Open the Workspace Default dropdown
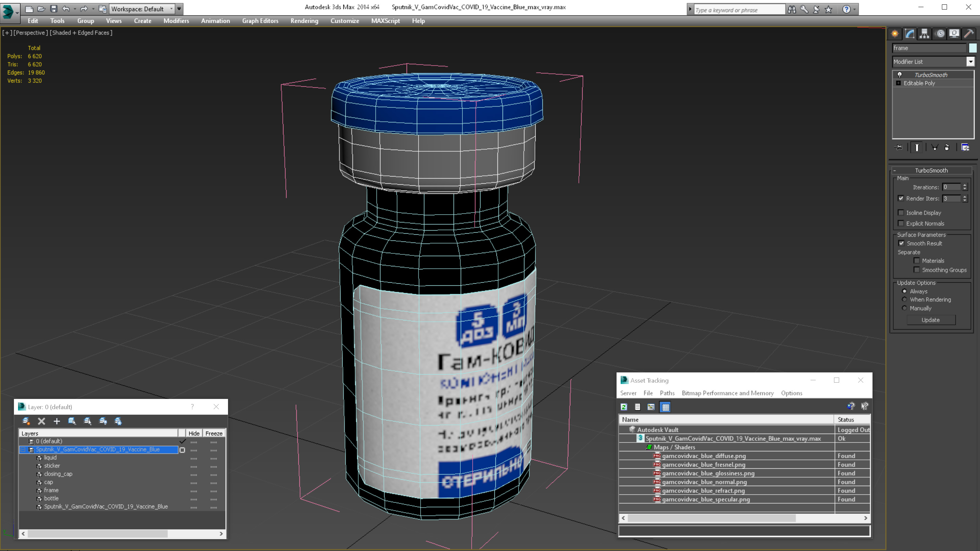980x551 pixels. pyautogui.click(x=142, y=9)
